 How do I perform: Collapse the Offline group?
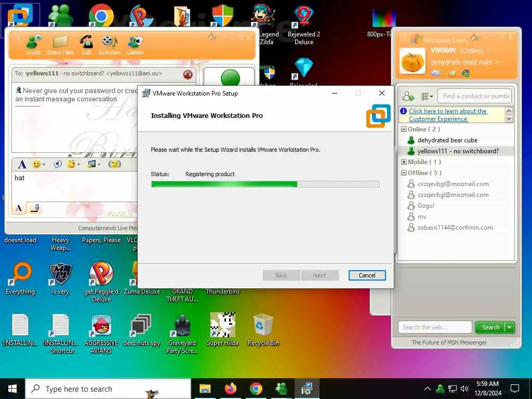pyautogui.click(x=404, y=172)
